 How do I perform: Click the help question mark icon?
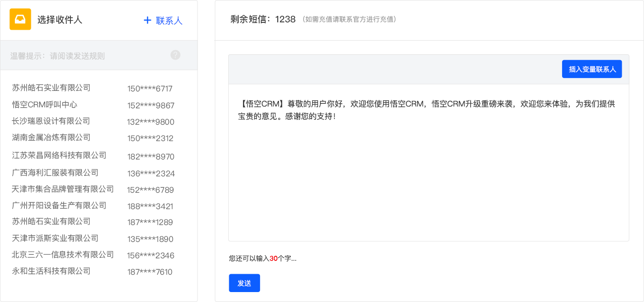[x=175, y=55]
